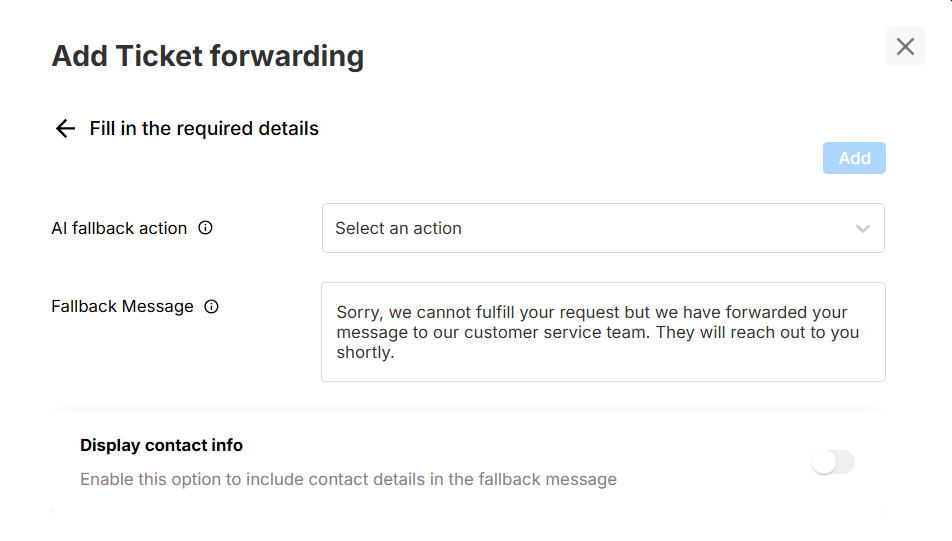
Task: Click the chevron arrow in the action dropdown
Action: 863,229
